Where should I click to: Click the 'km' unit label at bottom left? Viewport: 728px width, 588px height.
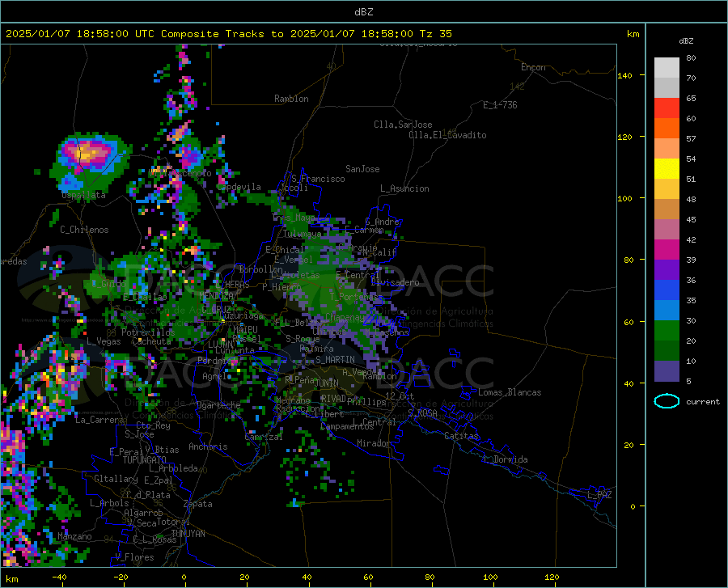(x=11, y=579)
